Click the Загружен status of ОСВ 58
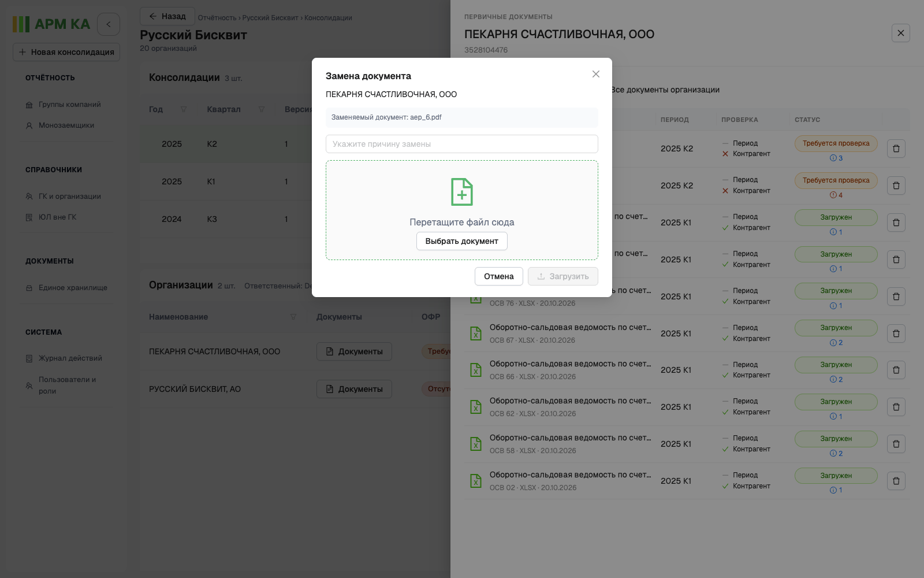The image size is (924, 578). pos(836,439)
